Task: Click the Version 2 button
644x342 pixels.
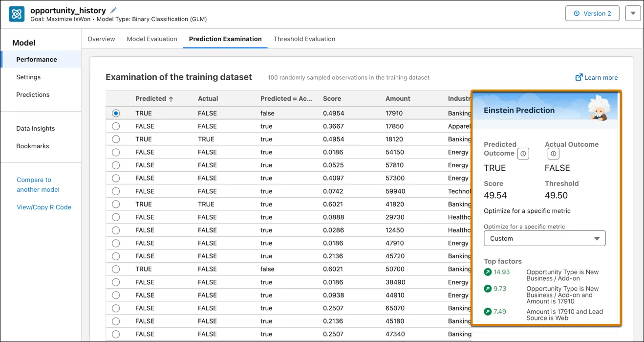Action: coord(592,13)
